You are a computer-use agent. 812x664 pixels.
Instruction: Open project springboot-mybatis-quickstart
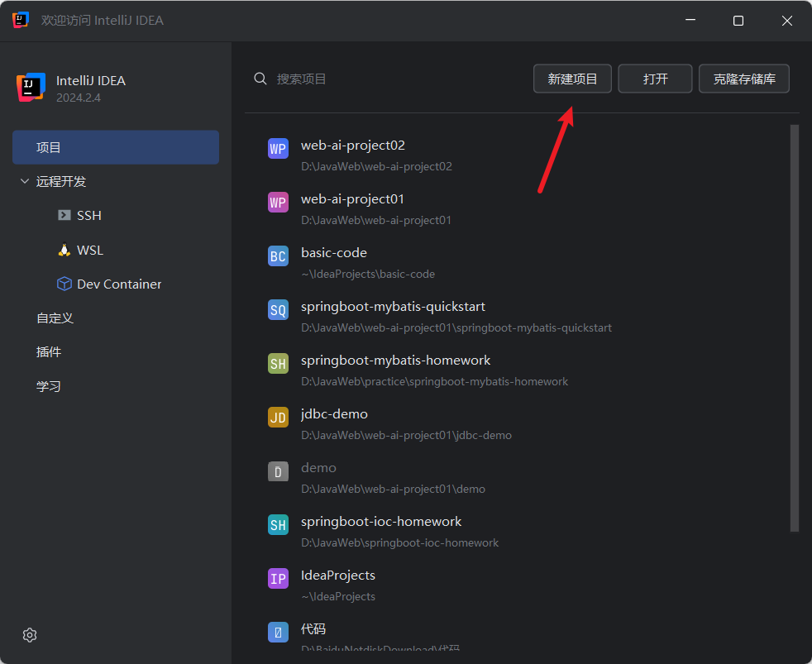point(393,307)
